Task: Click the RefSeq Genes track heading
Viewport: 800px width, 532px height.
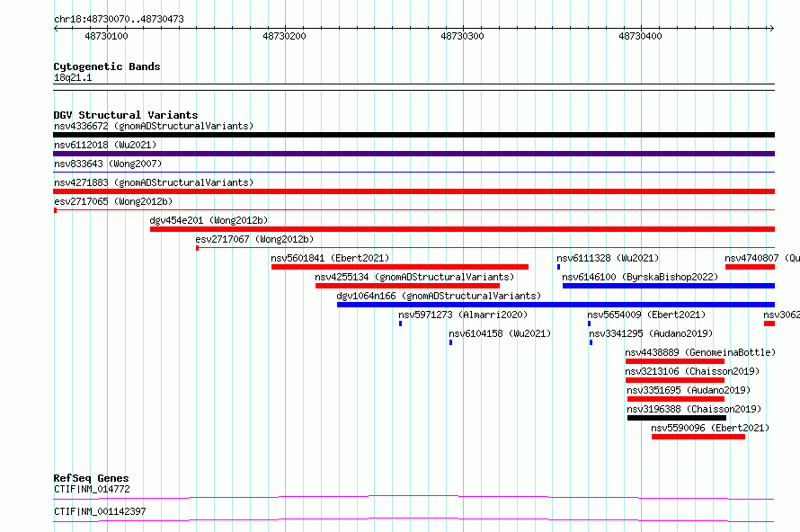Action: (x=91, y=478)
